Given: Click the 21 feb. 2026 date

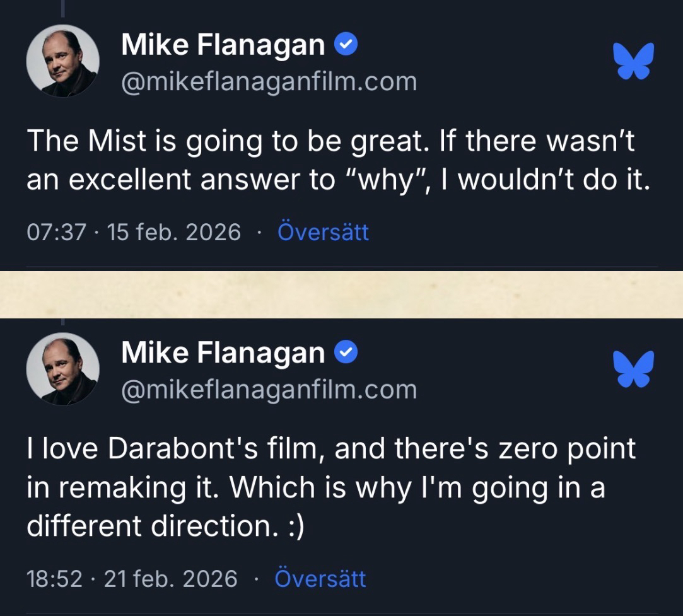Looking at the screenshot, I should click(171, 578).
